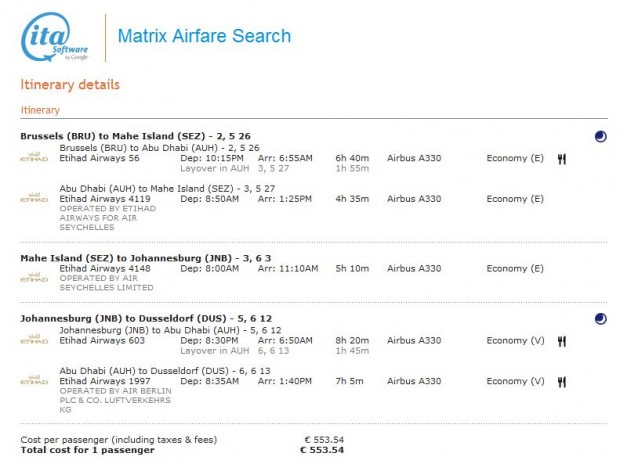This screenshot has height=464, width=620.
Task: Click the Operated by Air Berlin PLC note
Action: point(115,400)
